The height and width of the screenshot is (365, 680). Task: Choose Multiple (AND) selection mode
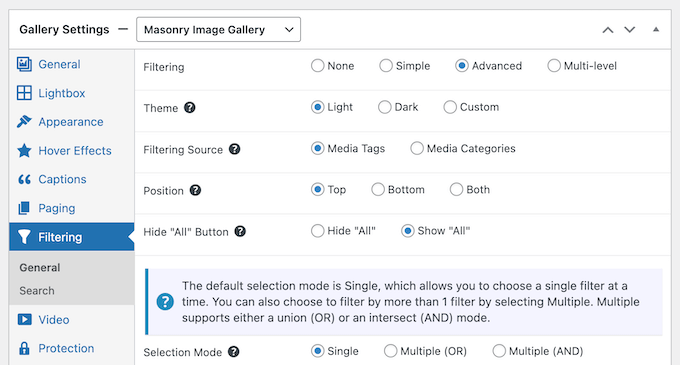(499, 351)
